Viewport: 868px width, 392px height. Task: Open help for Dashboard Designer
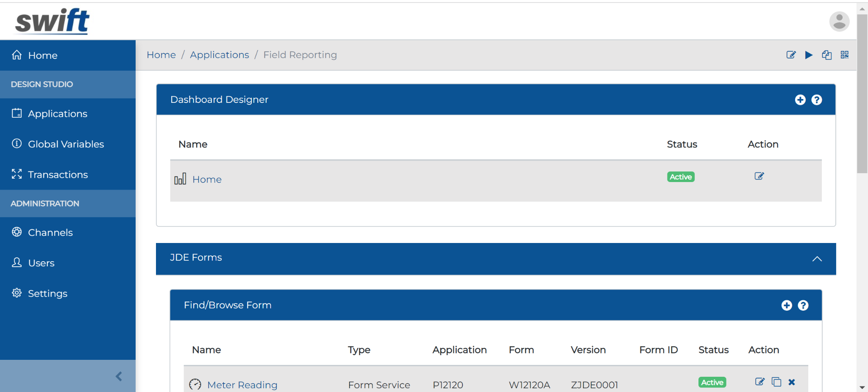[817, 99]
